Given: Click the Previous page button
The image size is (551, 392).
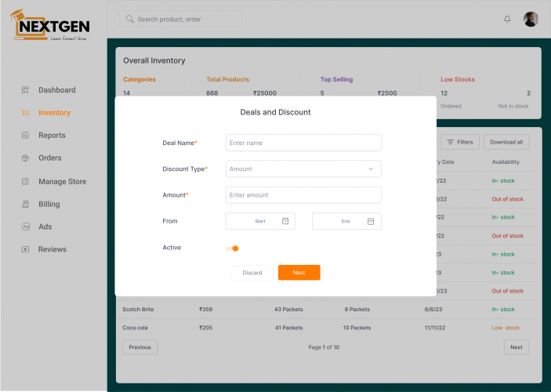Looking at the screenshot, I should coord(140,347).
